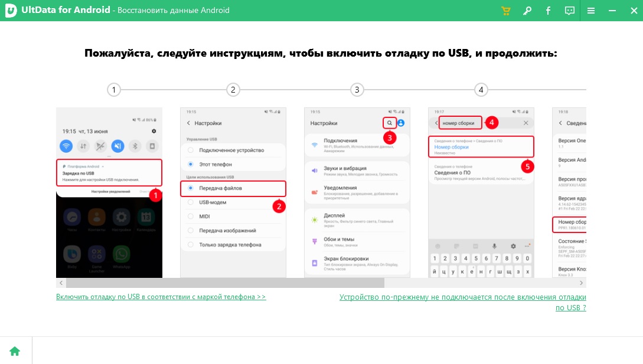The image size is (643, 364).
Task: Close the UltData window
Action: (x=634, y=11)
